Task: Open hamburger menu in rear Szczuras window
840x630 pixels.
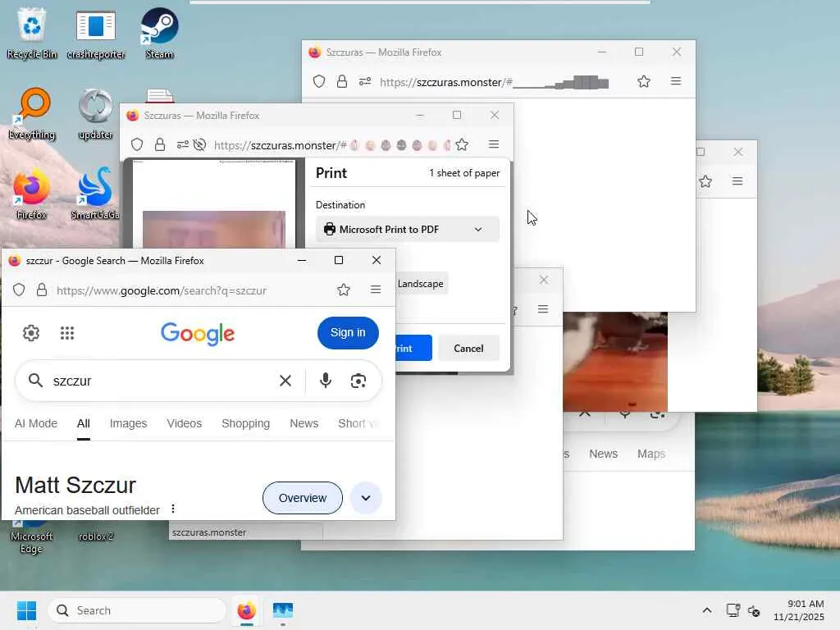Action: [676, 81]
